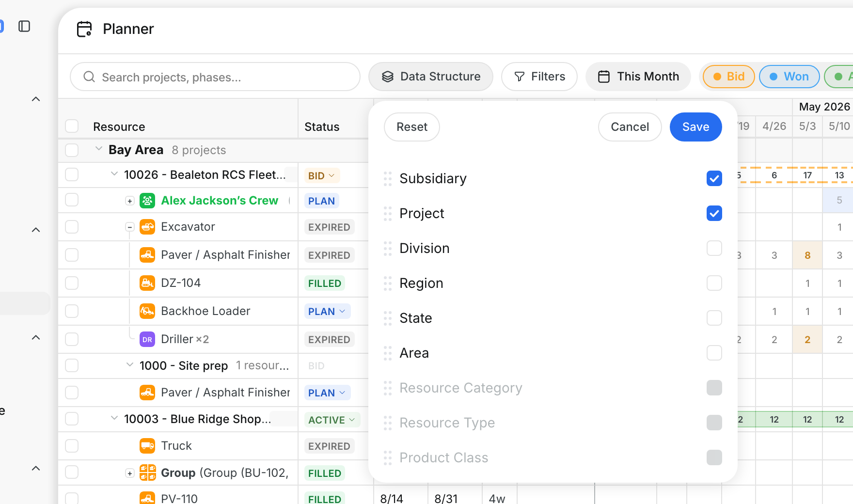Collapse 10026 - Bealeton RCS Fleet project
Viewport: 853px width, 504px height.
click(114, 174)
